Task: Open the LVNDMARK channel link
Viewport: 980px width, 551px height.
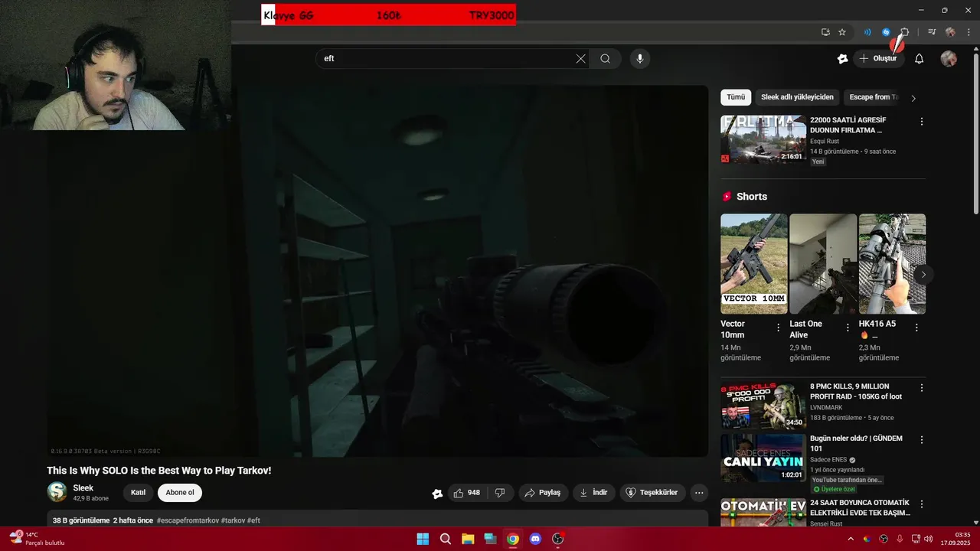Action: tap(826, 408)
